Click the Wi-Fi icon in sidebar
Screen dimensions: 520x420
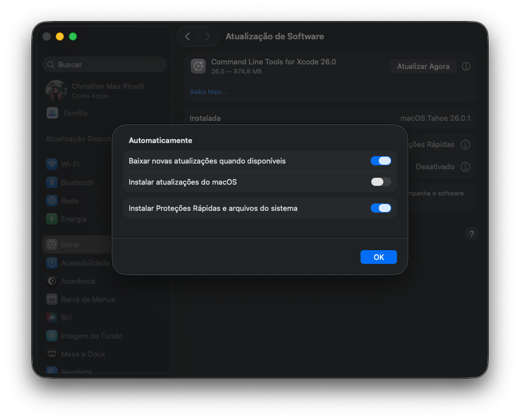pos(52,164)
